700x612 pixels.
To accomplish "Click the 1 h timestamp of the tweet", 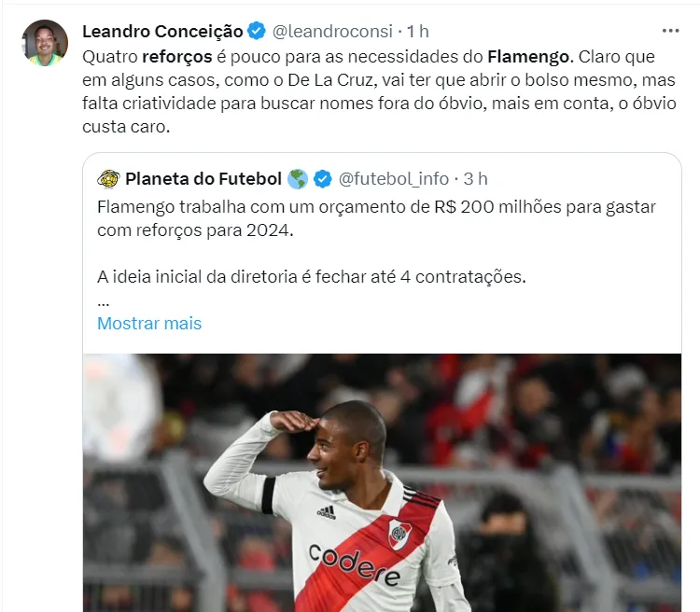I will 418,31.
